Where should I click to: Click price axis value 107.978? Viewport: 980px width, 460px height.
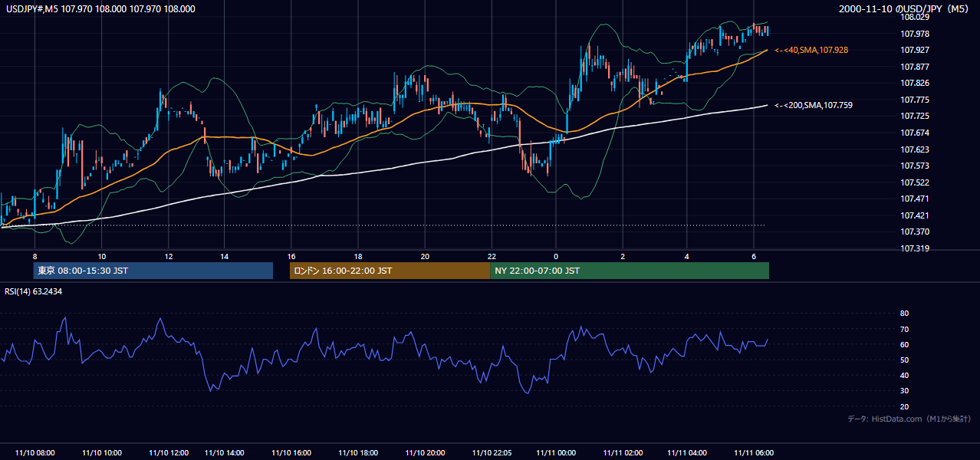pyautogui.click(x=915, y=34)
